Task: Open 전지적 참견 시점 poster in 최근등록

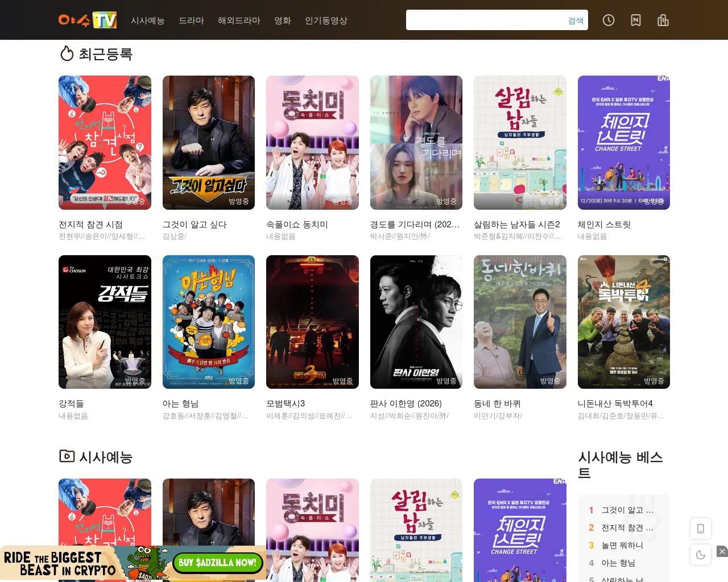Action: click(105, 143)
